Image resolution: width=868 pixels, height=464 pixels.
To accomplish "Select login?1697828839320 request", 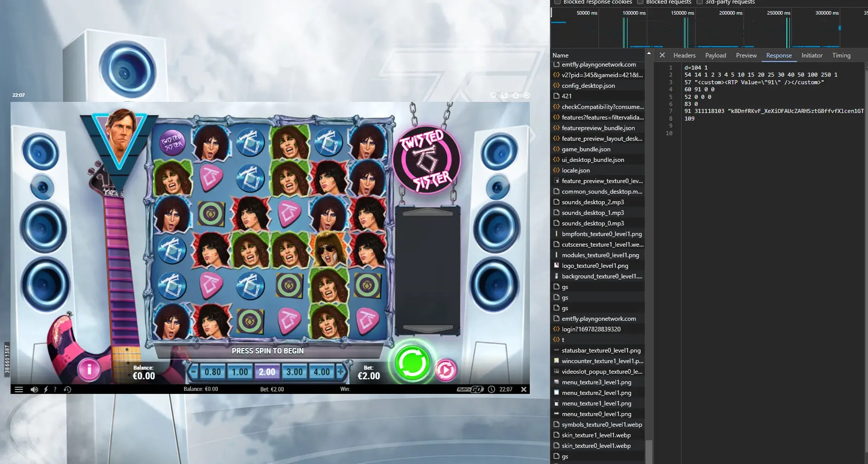I will (x=598, y=329).
